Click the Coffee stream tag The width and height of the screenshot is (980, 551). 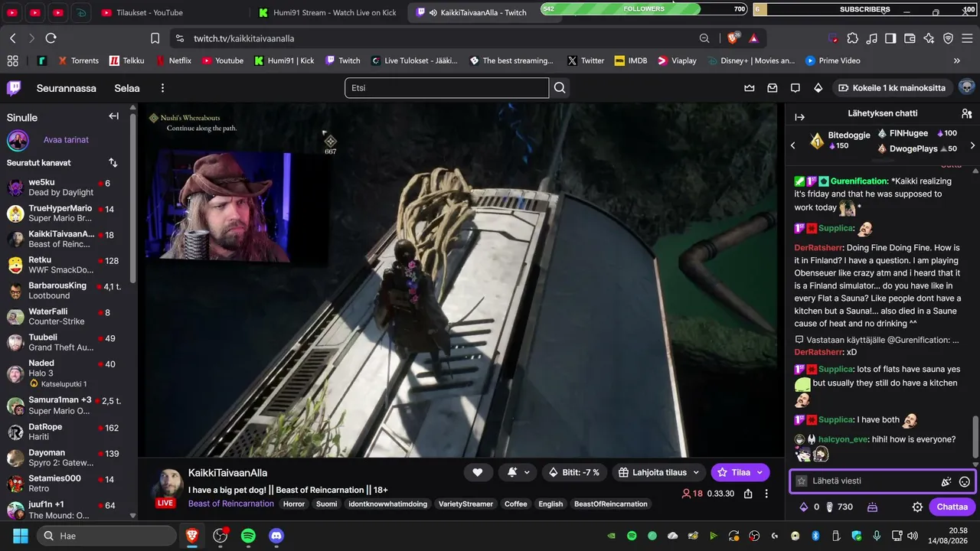515,504
